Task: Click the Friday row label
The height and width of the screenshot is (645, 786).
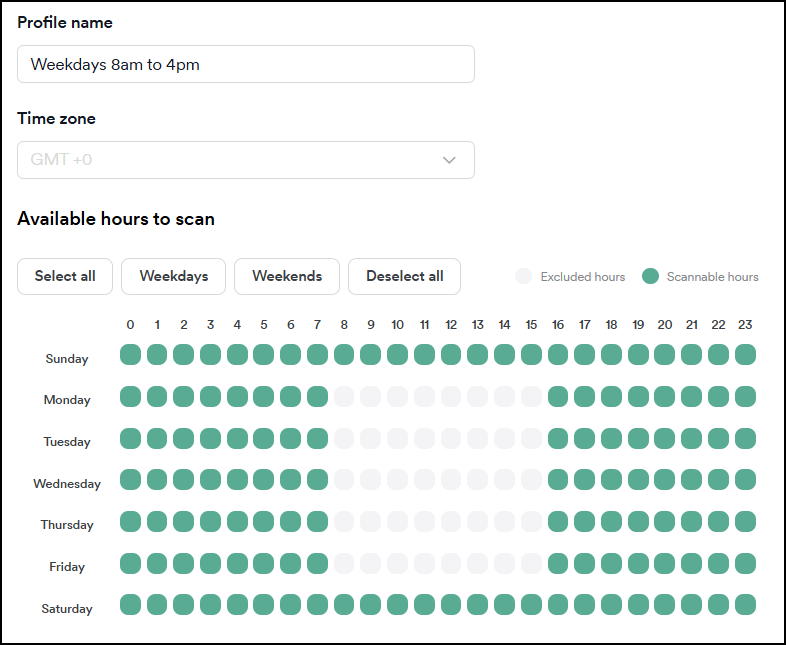Action: (67, 567)
